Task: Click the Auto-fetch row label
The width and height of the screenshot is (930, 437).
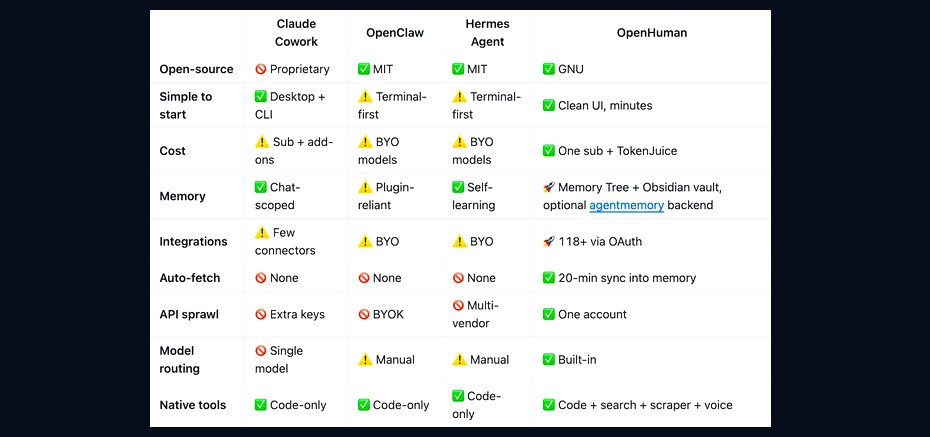Action: click(x=190, y=278)
